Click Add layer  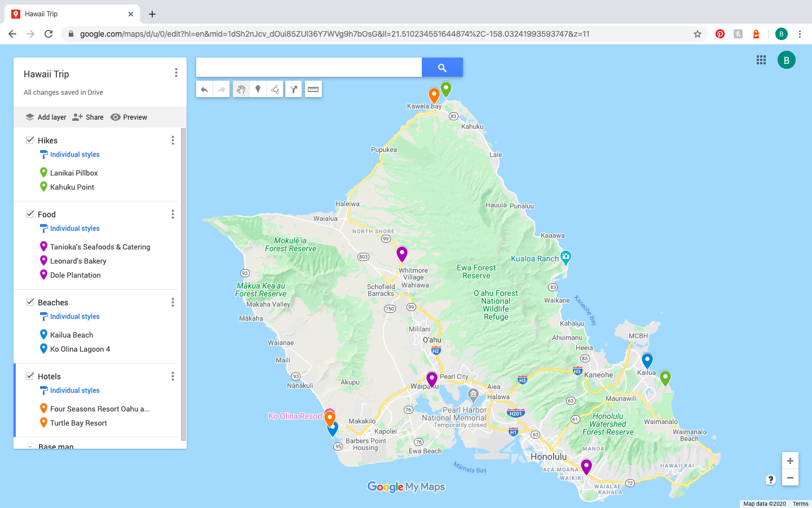46,117
